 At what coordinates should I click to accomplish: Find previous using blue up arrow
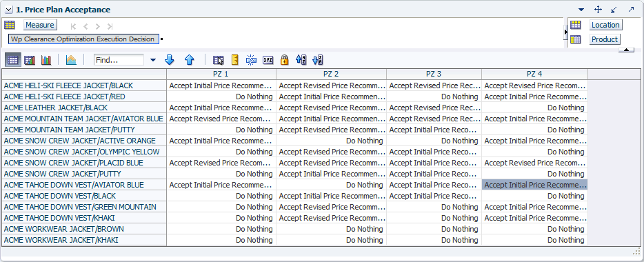click(x=189, y=60)
